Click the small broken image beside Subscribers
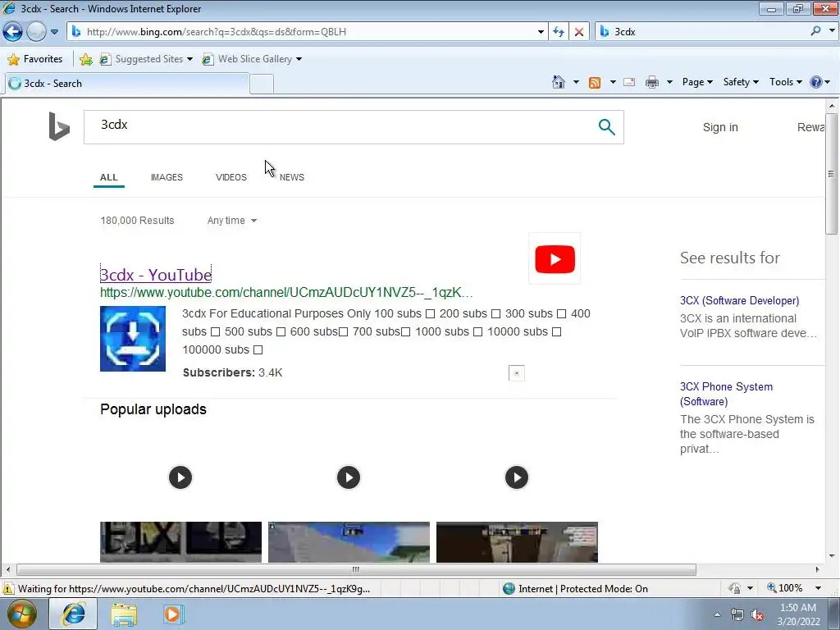Image resolution: width=840 pixels, height=630 pixels. 517,373
